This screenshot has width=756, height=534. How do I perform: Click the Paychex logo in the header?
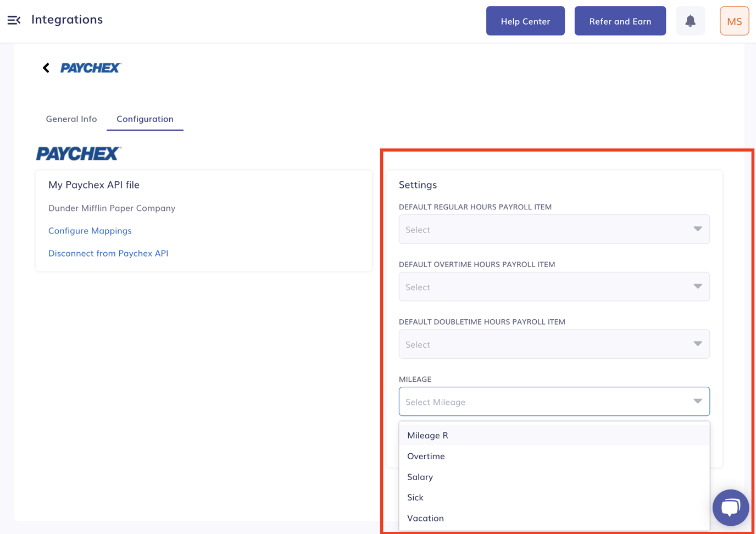[91, 68]
